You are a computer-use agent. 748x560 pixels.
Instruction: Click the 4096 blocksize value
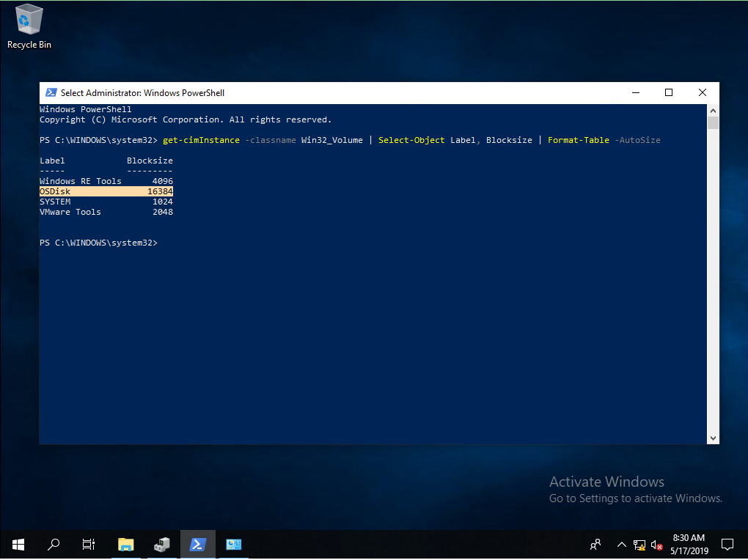pos(163,181)
